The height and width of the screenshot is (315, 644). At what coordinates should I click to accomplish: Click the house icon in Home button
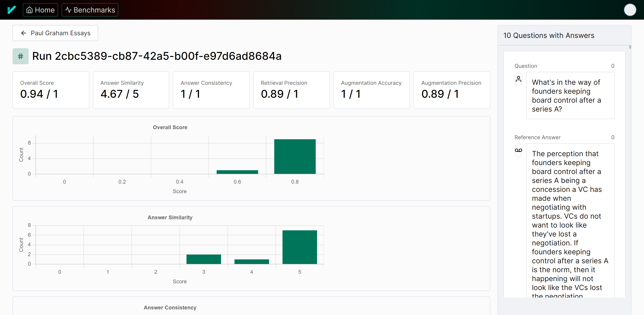(29, 10)
